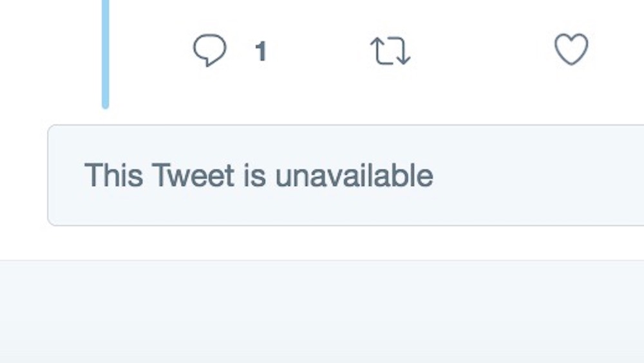Click the blue vertical thread line
Viewport: 644px width, 363px height.
tap(106, 52)
